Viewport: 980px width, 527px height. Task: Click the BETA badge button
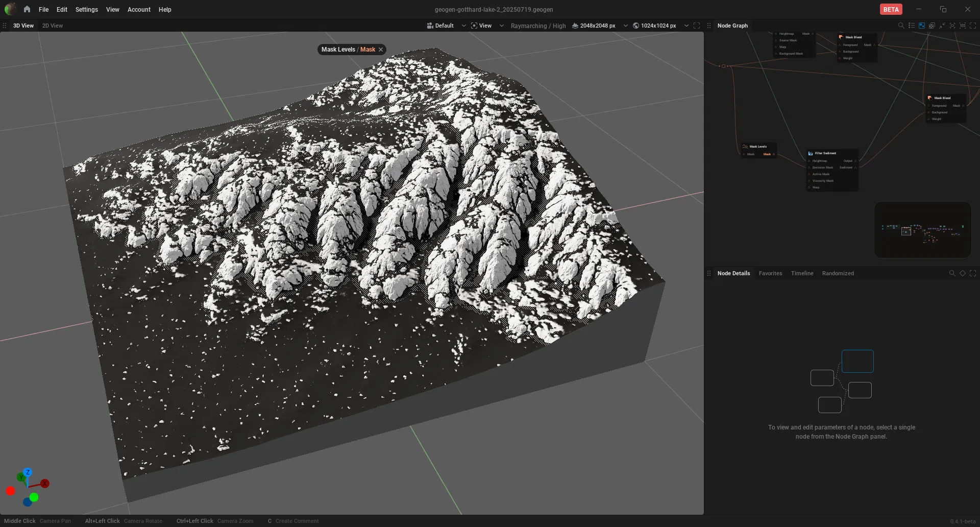891,9
